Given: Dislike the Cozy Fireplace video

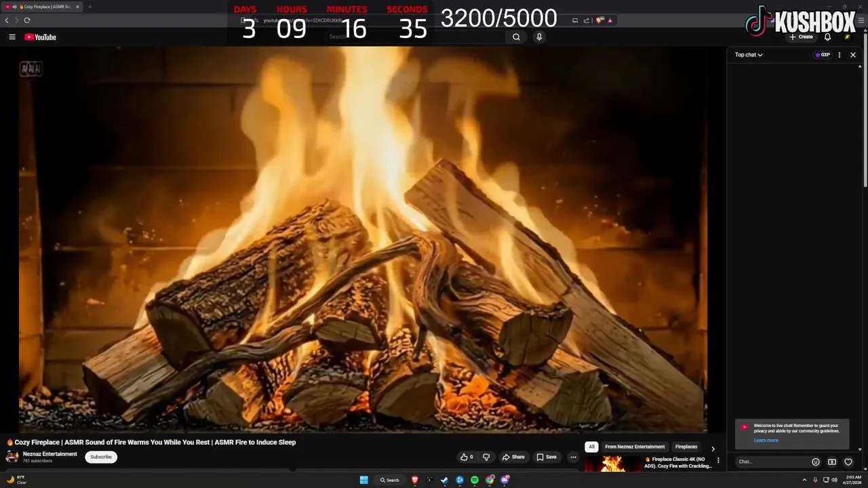Looking at the screenshot, I should point(486,457).
